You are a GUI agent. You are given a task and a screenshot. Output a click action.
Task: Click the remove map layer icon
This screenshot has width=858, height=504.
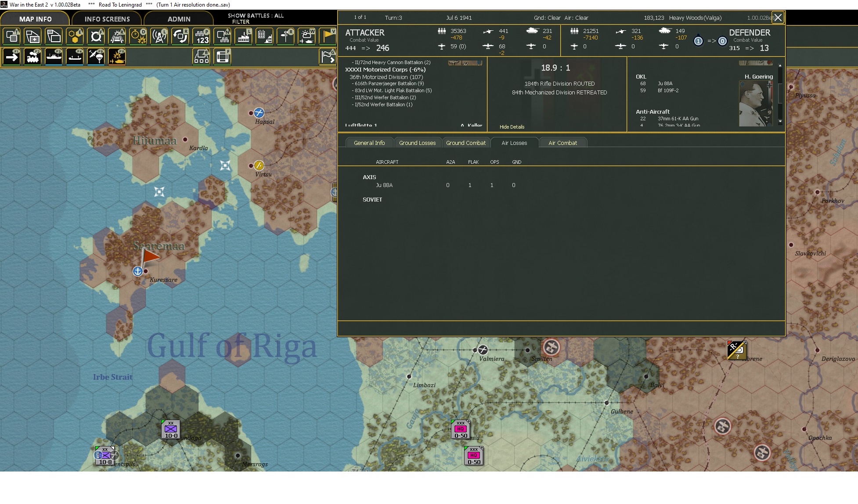54,36
